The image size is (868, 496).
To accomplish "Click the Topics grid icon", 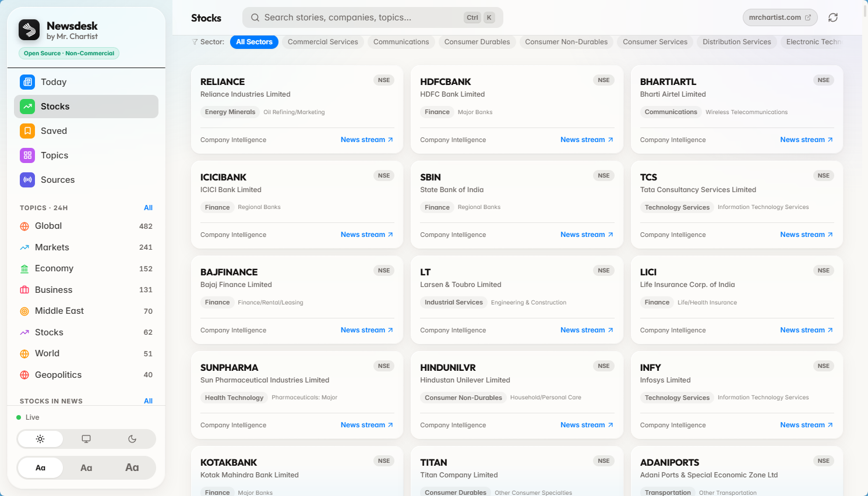I will coord(27,155).
